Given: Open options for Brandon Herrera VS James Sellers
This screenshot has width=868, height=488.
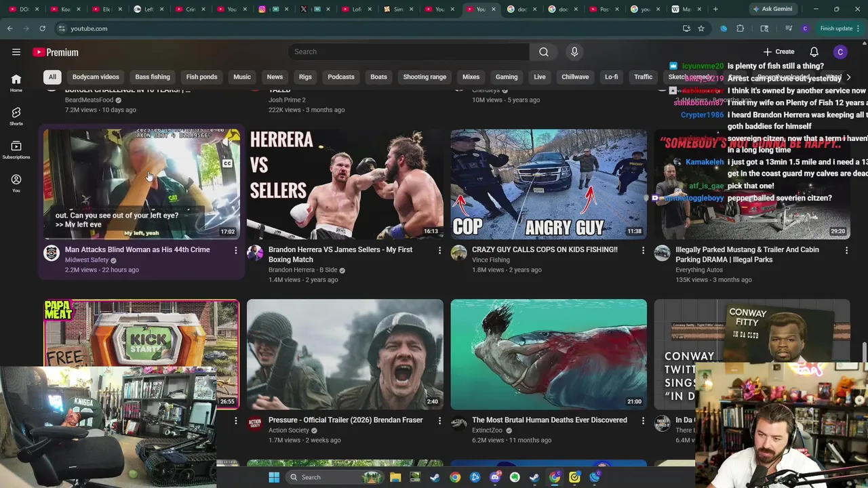Looking at the screenshot, I should click(439, 251).
